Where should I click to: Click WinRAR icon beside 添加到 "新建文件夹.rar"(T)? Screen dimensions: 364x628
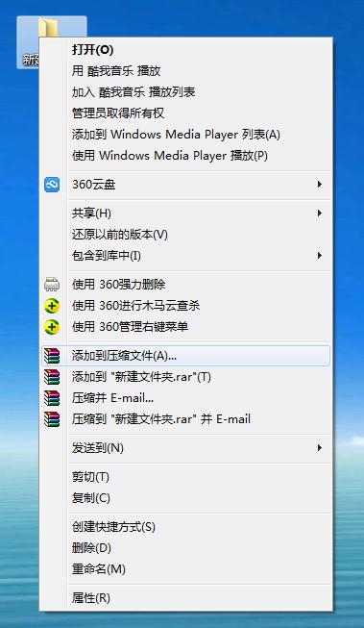[x=52, y=377]
